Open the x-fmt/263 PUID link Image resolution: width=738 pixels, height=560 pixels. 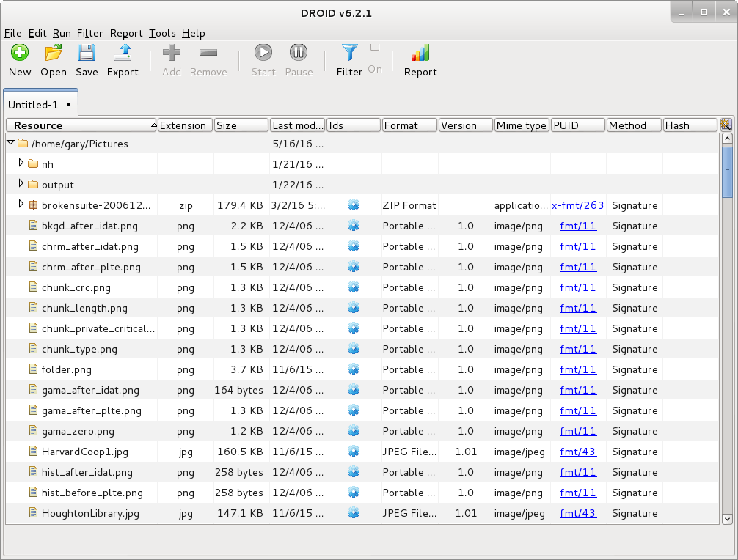point(578,205)
